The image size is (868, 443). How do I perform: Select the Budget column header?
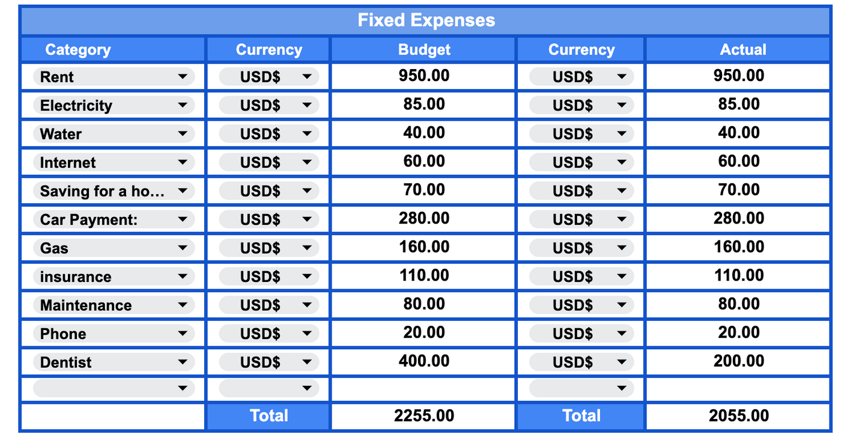click(x=423, y=49)
